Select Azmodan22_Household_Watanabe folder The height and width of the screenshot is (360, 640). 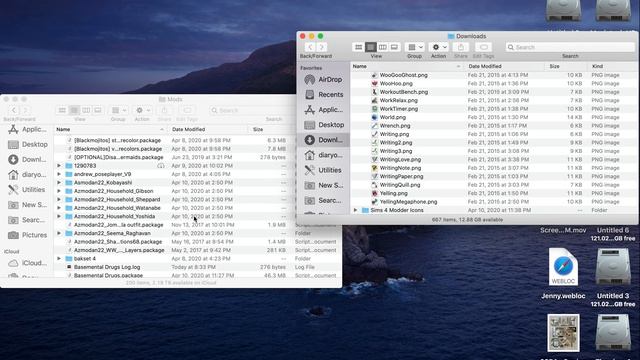tap(117, 208)
